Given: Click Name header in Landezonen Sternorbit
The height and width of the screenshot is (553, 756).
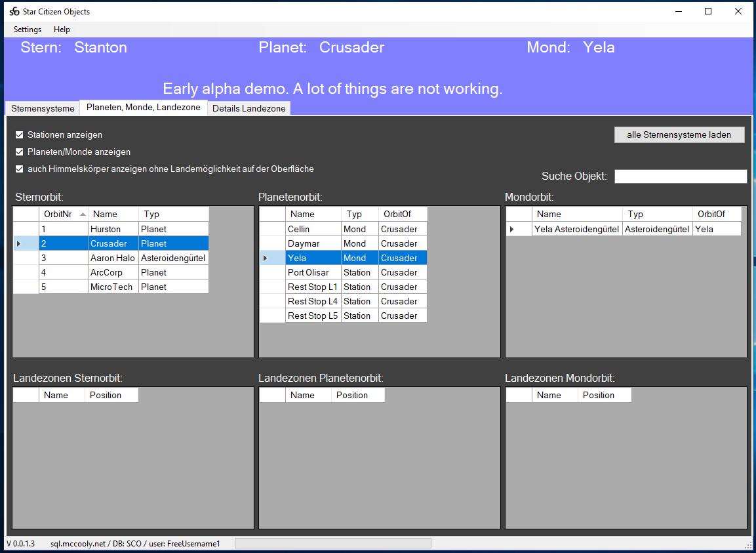Looking at the screenshot, I should point(62,395).
